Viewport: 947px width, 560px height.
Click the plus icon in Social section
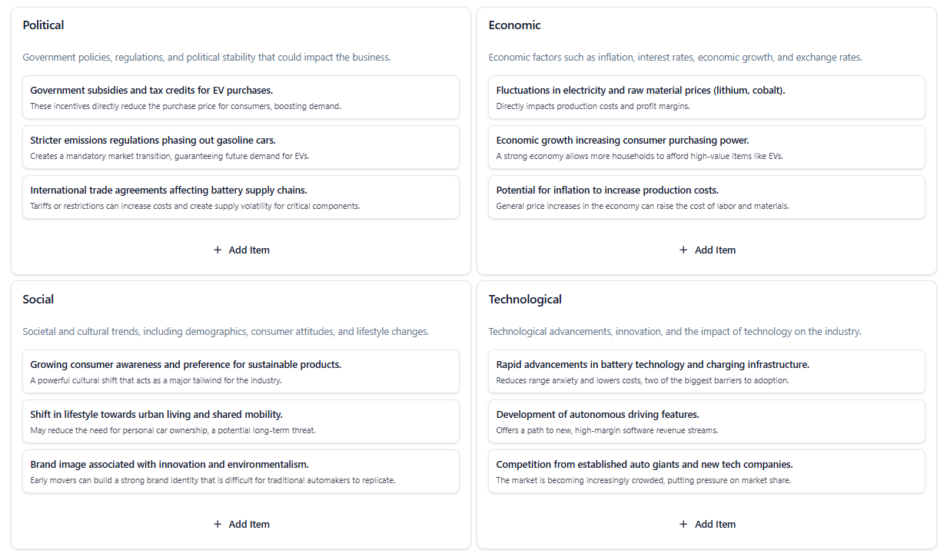tap(218, 524)
